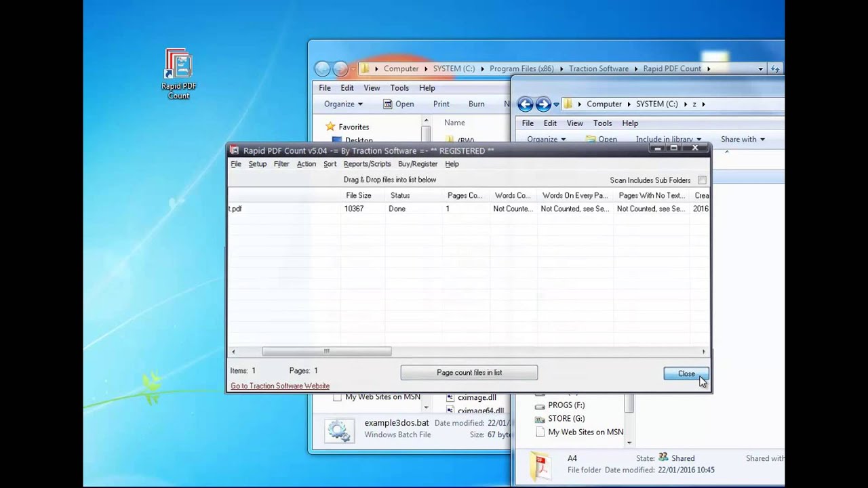This screenshot has width=868, height=488.
Task: Tick the checkbox next to My Web Sites on MSN
Action: (x=337, y=398)
